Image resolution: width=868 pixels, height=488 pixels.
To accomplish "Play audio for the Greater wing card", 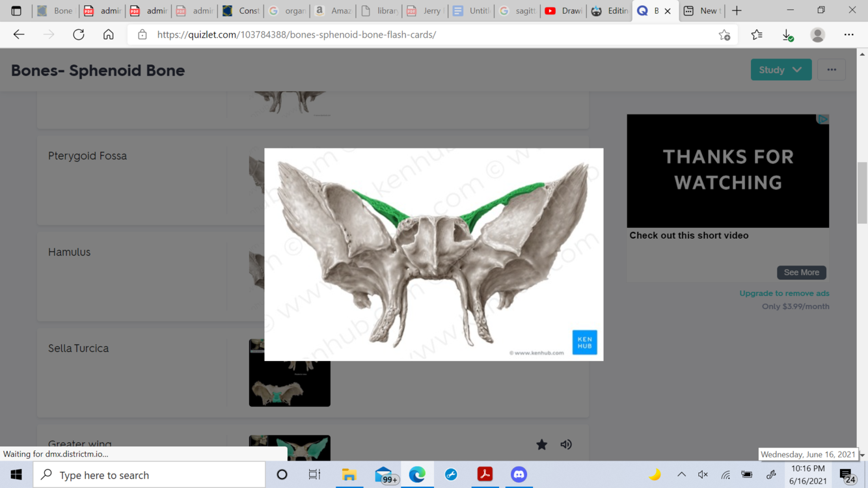I will [566, 444].
